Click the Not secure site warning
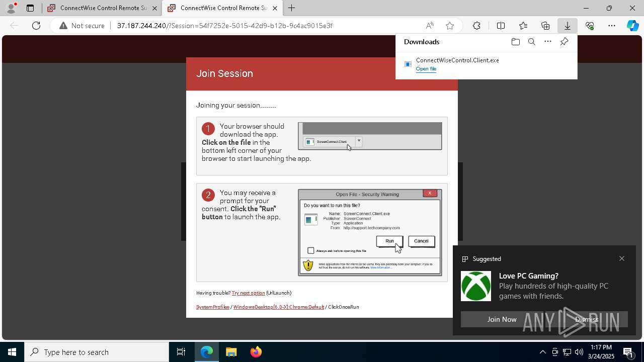 [82, 26]
